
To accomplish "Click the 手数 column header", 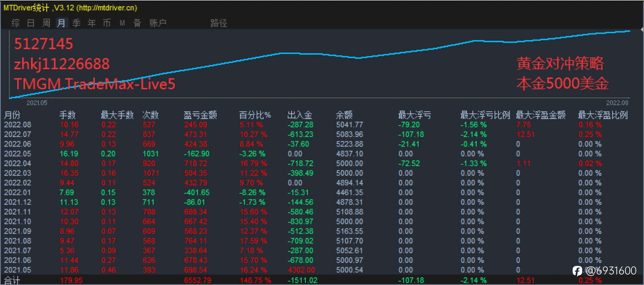I will [67, 115].
